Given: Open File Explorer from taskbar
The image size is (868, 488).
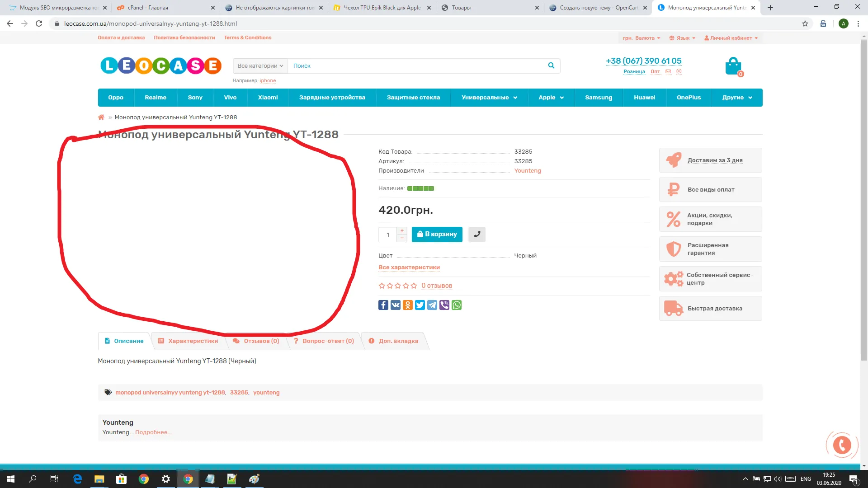Looking at the screenshot, I should [x=99, y=479].
